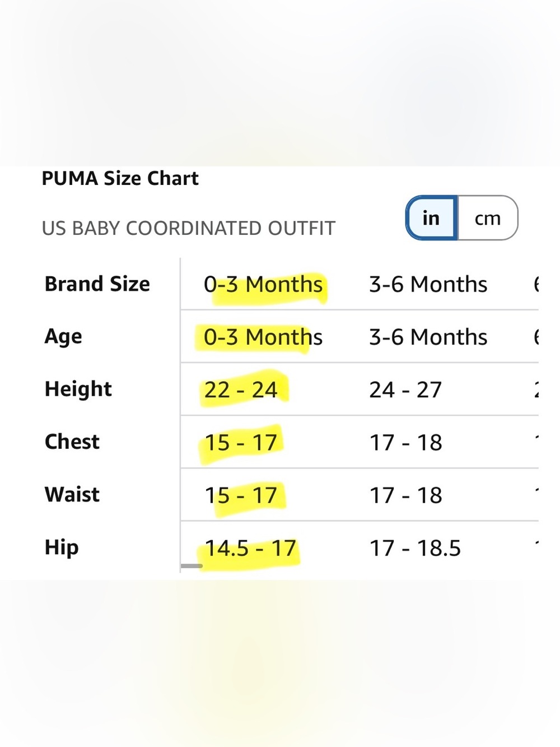Click the Height row header
560x747 pixels.
(78, 389)
